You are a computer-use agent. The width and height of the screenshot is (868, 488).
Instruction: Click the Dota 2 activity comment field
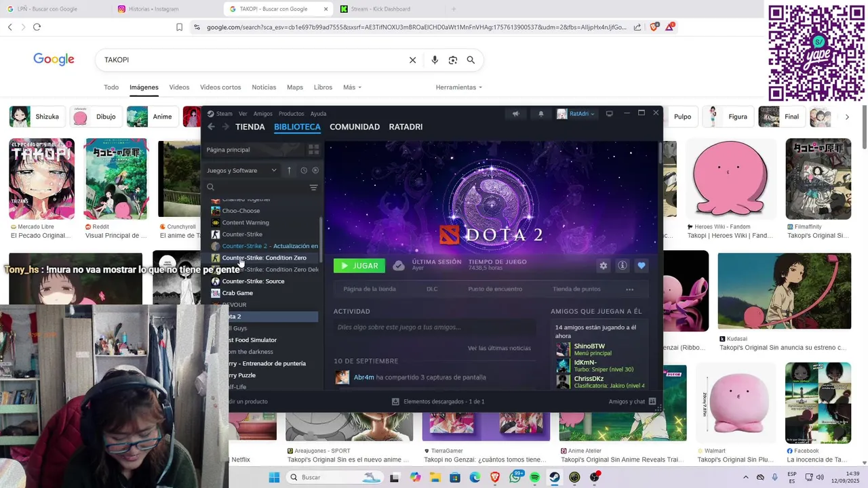[x=434, y=327]
